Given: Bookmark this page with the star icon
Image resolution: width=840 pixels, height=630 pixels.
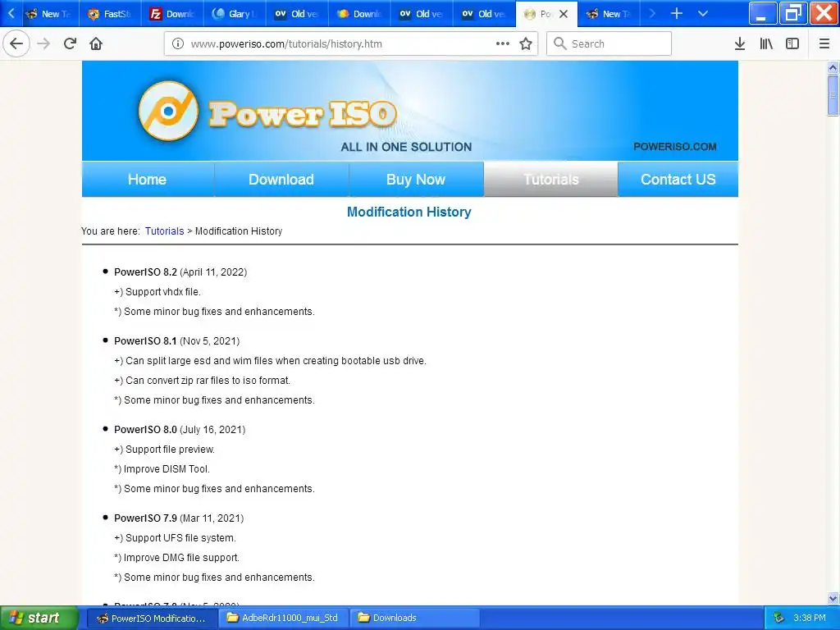Looking at the screenshot, I should click(x=526, y=44).
